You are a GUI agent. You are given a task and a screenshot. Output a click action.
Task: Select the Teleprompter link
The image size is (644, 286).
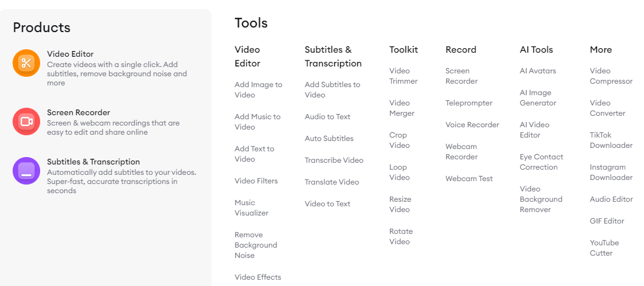pos(469,103)
